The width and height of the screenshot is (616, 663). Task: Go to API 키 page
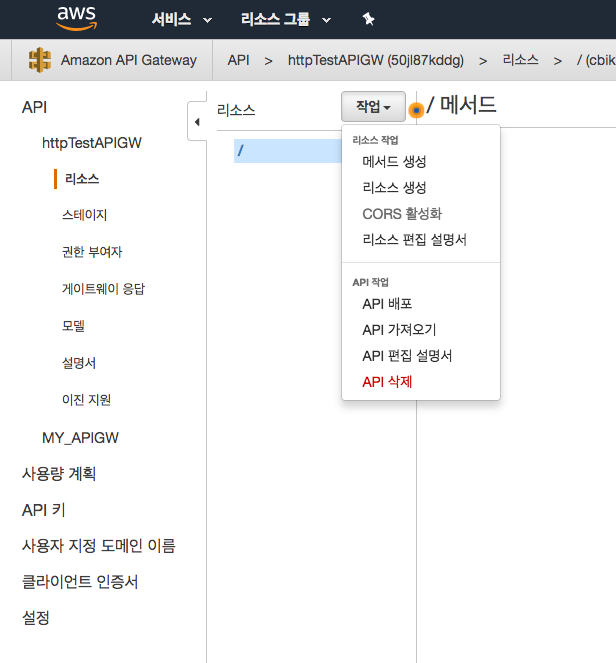tap(44, 510)
